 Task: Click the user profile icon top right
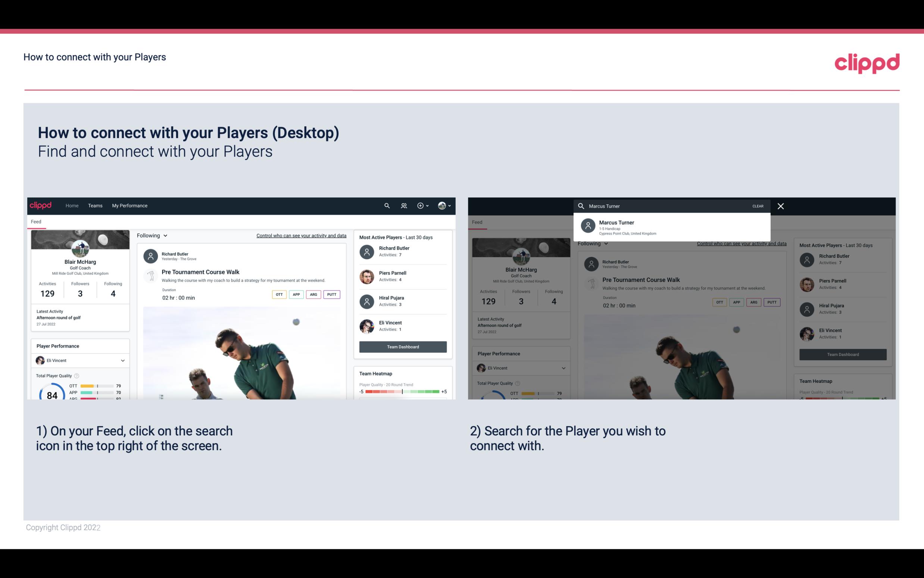(x=442, y=206)
